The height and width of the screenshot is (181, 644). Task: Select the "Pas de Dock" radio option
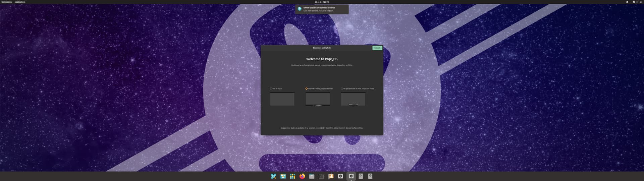coord(271,89)
